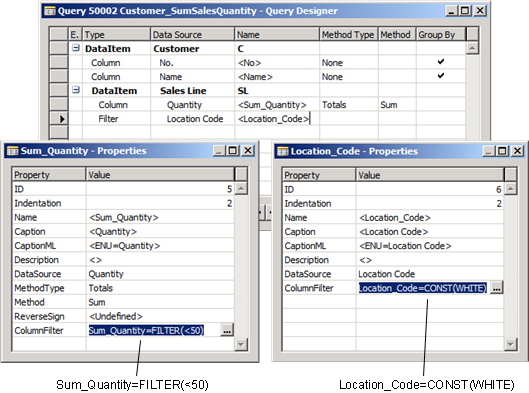
Task: Click the Query Designer scroll up arrow
Action: point(472,48)
